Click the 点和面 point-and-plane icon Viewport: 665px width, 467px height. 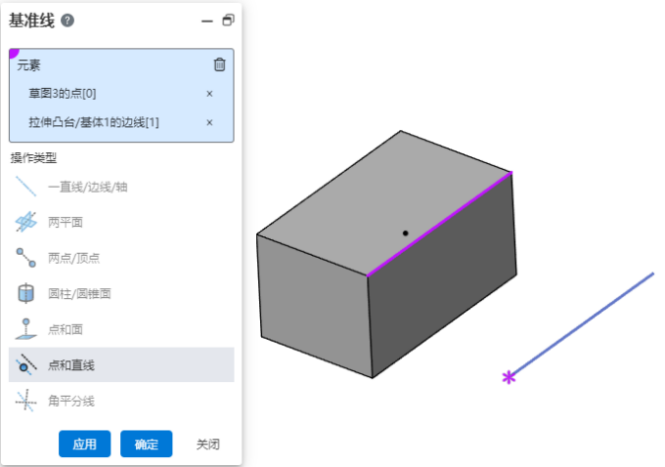[x=26, y=329]
